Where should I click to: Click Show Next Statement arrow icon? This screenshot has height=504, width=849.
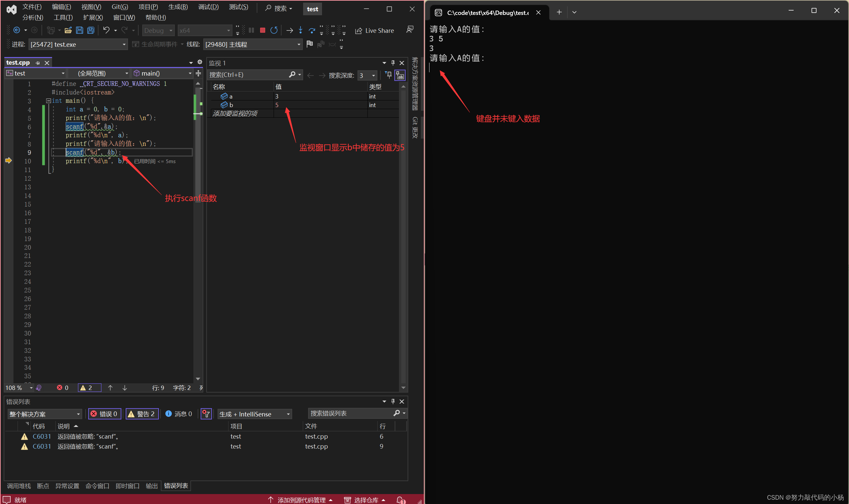coord(289,30)
